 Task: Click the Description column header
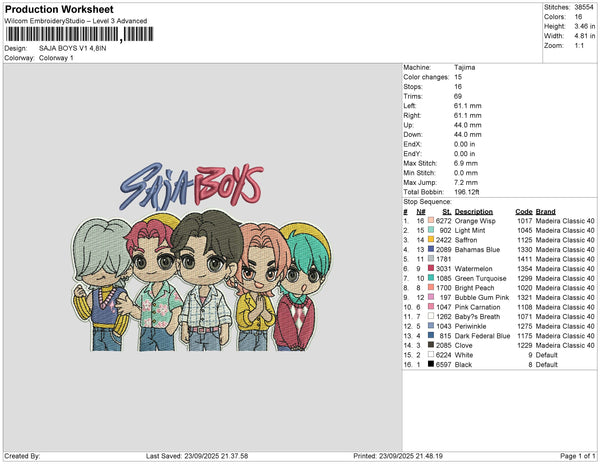[x=473, y=211]
